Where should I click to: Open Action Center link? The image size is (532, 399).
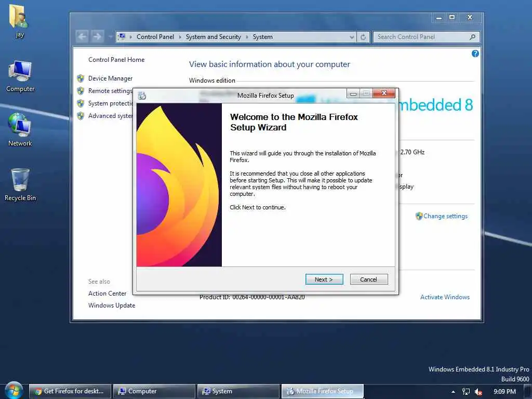(x=107, y=294)
